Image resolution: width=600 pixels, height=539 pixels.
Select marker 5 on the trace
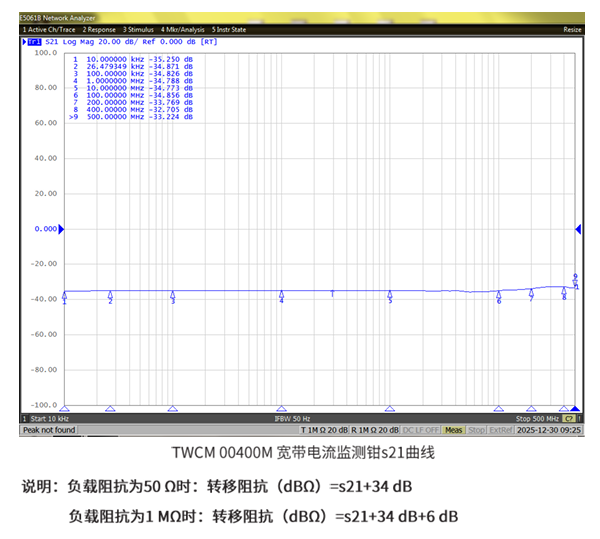390,295
